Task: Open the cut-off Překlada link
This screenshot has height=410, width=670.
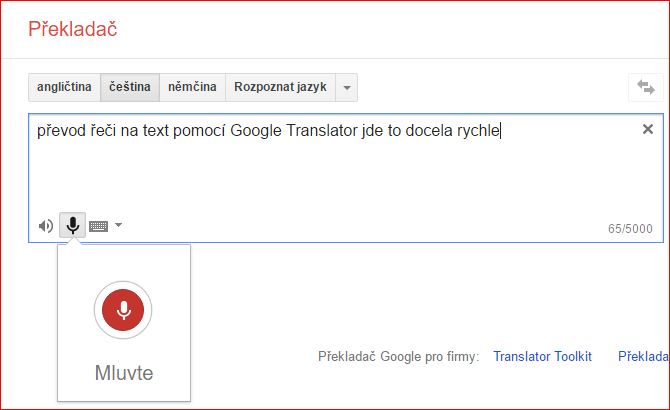Action: click(x=643, y=356)
